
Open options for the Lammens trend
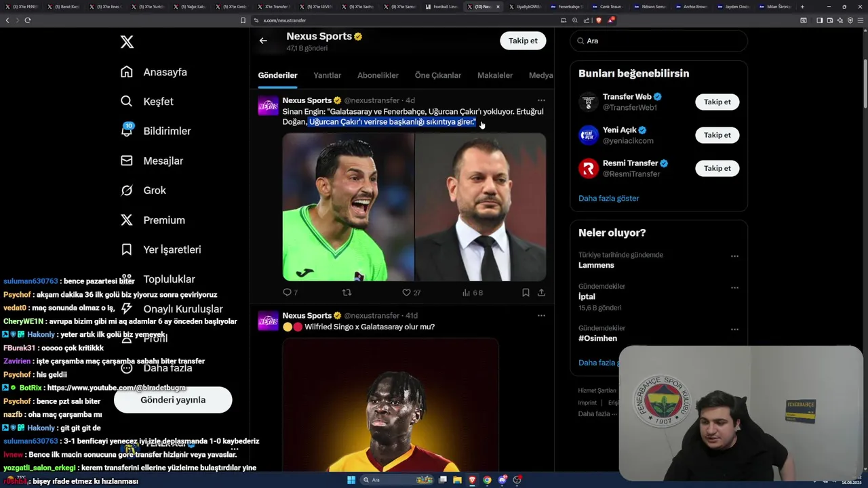pyautogui.click(x=734, y=256)
